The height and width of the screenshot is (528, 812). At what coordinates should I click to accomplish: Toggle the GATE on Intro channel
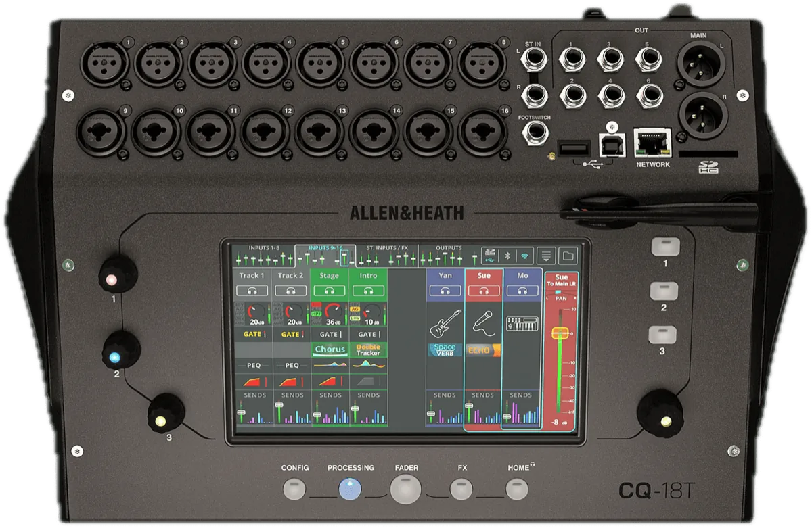tap(368, 334)
